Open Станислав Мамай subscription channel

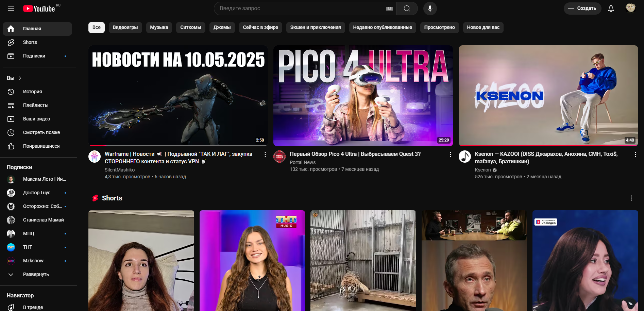(x=37, y=220)
